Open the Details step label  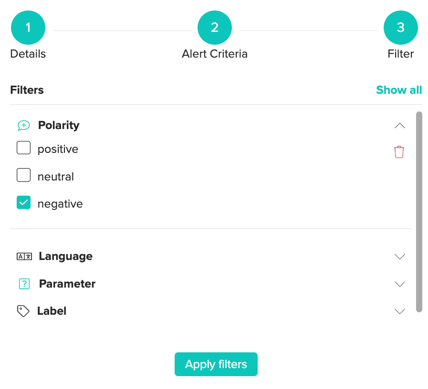pyautogui.click(x=28, y=54)
